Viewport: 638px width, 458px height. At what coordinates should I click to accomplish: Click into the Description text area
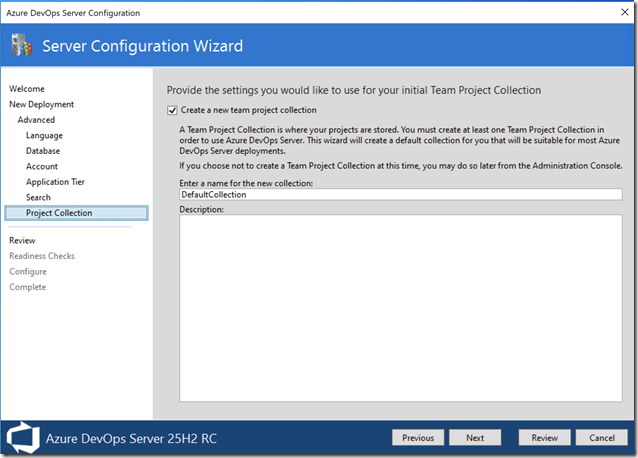[x=401, y=308]
